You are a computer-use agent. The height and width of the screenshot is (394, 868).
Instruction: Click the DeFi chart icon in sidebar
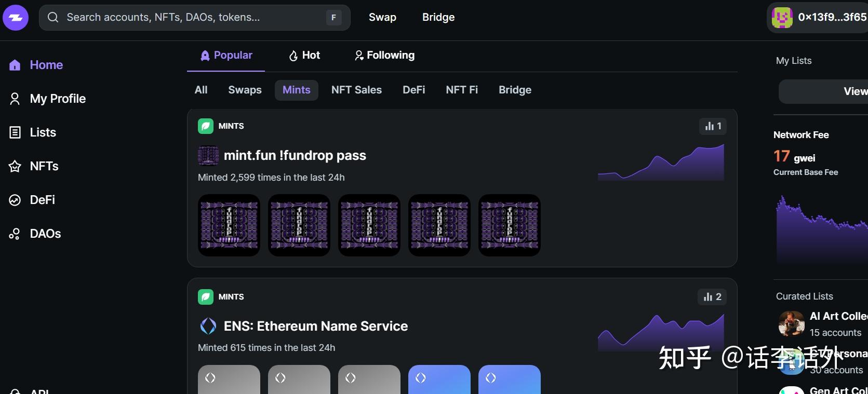pyautogui.click(x=15, y=200)
